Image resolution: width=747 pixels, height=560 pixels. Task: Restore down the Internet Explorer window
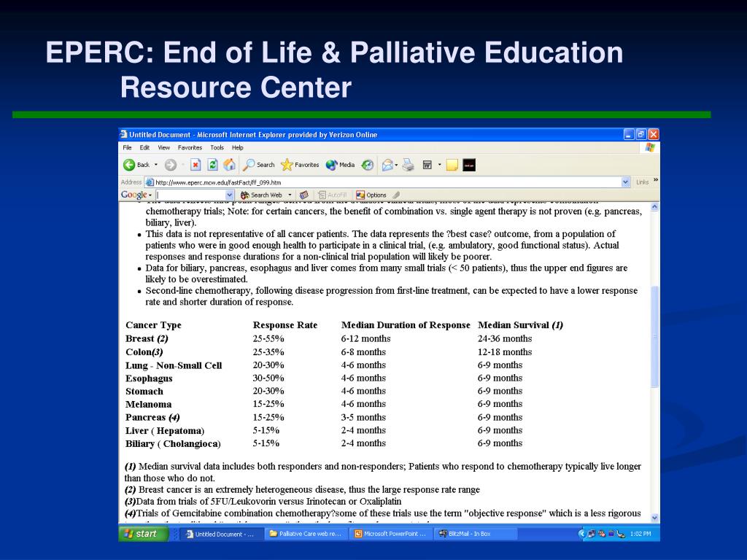pyautogui.click(x=641, y=135)
